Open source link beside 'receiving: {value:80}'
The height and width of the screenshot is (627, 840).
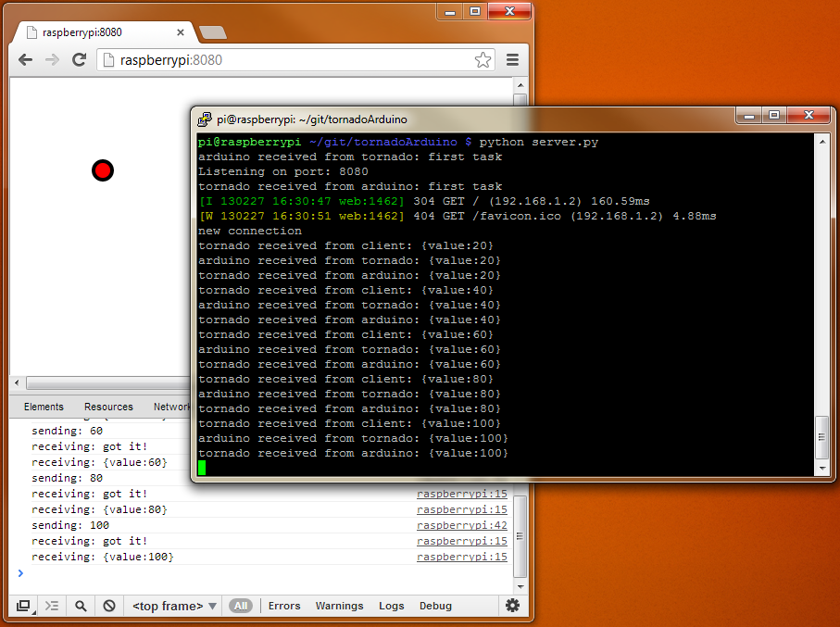tap(462, 509)
